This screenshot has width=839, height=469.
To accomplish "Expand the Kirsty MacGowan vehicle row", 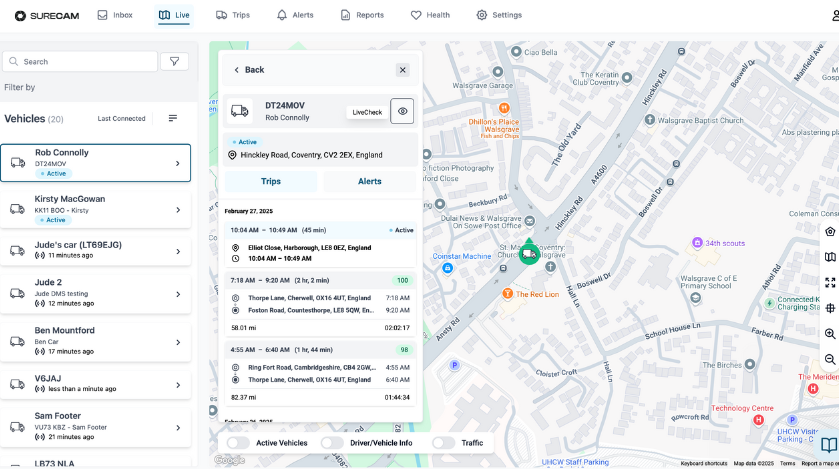I will pyautogui.click(x=95, y=209).
